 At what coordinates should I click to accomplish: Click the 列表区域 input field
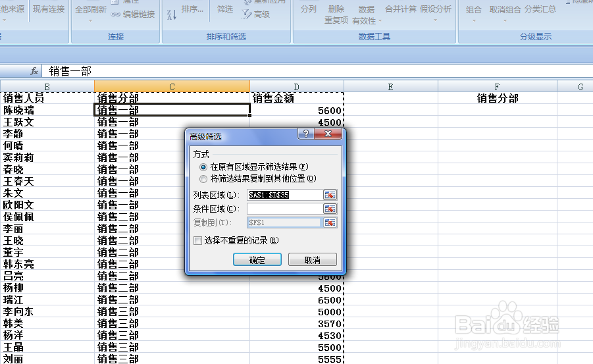284,195
